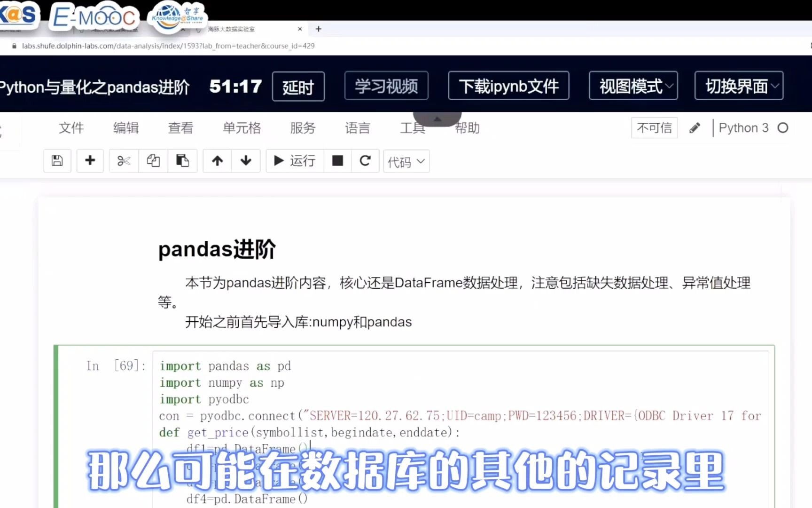Save the notebook
Screen dimensions: 812x508
click(x=57, y=161)
